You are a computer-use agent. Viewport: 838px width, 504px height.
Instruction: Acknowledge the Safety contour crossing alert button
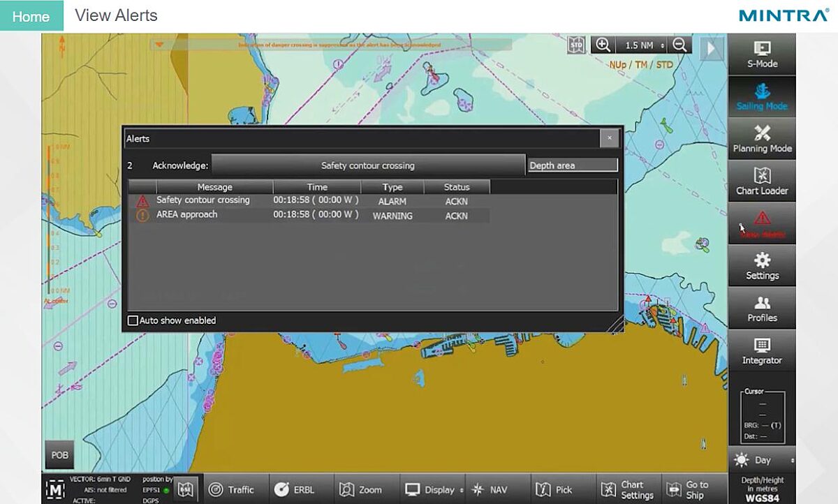tap(368, 165)
